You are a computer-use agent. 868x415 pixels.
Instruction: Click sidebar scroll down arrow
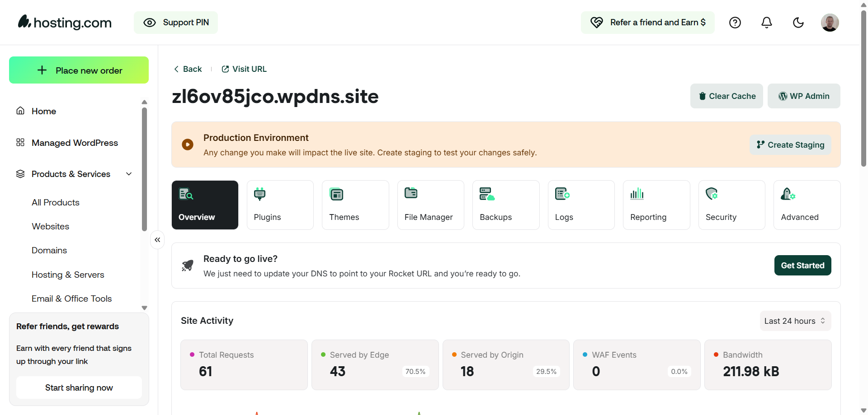click(144, 308)
